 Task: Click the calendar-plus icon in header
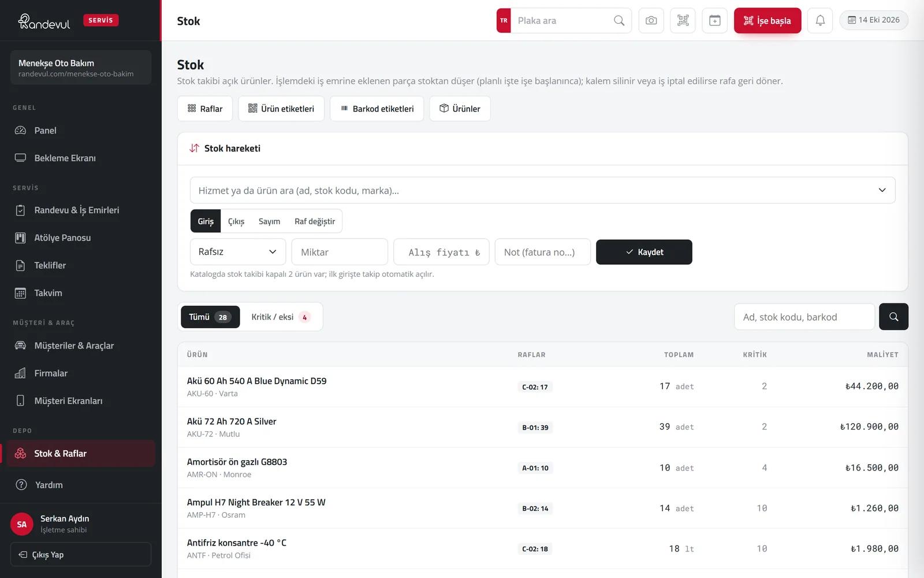point(714,21)
